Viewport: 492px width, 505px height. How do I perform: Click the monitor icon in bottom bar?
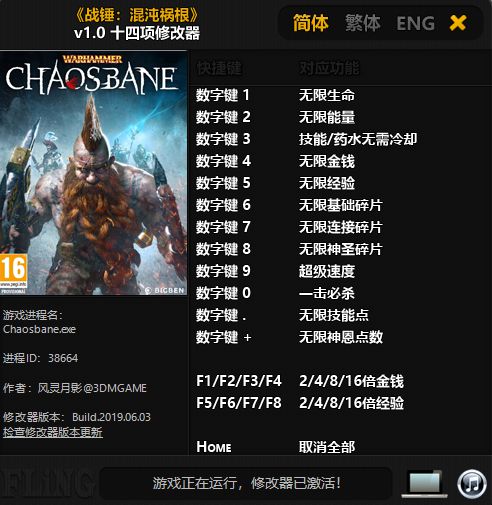point(425,483)
